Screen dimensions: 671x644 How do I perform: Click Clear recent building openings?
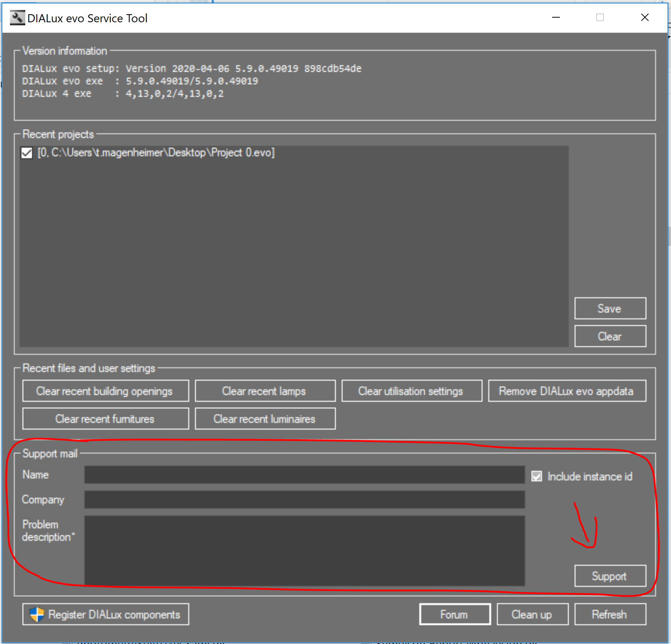tap(105, 391)
